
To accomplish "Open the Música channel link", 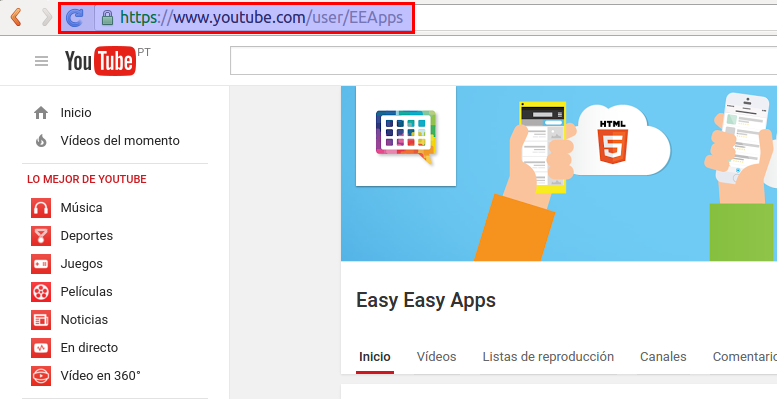I will [81, 208].
